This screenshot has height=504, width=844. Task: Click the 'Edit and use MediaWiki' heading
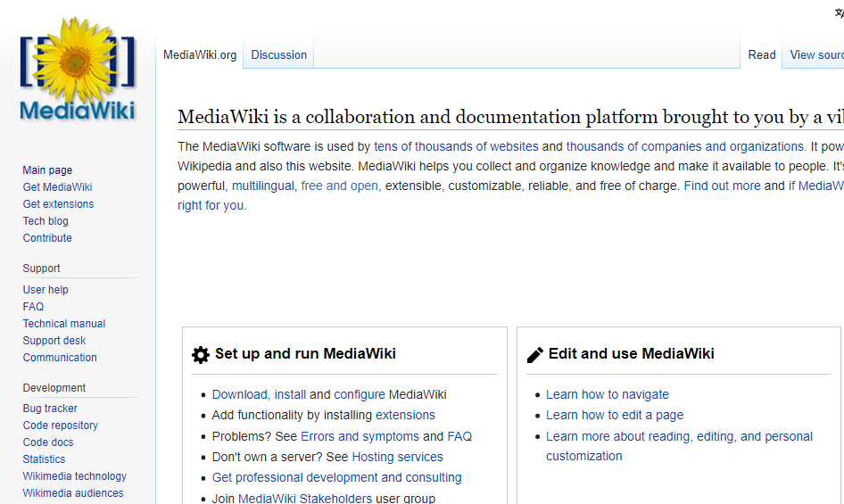click(632, 354)
